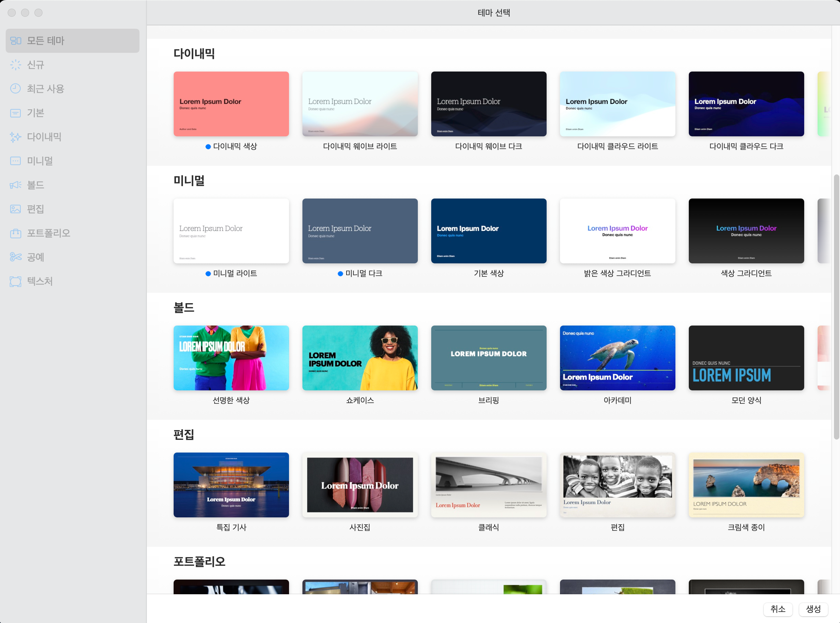Select the 쇼케이스 theme thumbnail
840x623 pixels.
360,358
